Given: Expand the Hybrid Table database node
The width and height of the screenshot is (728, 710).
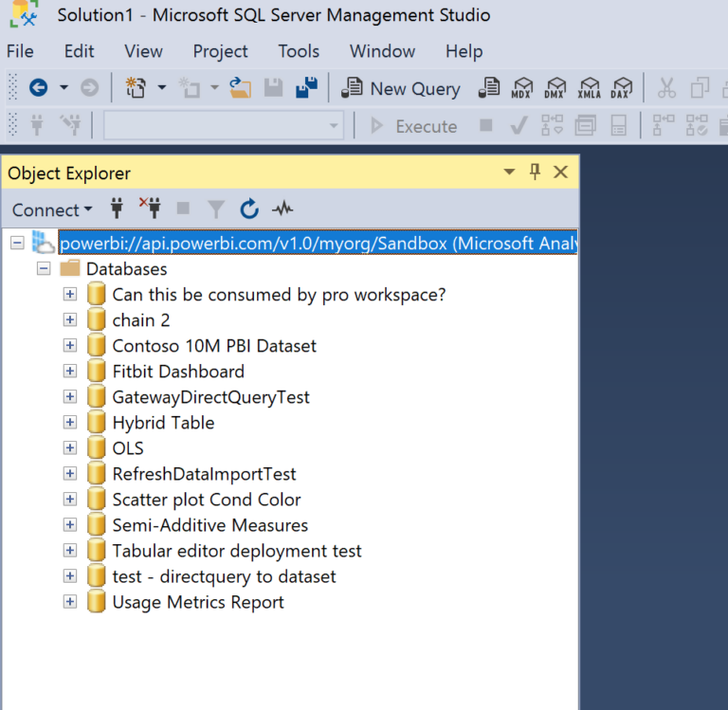Looking at the screenshot, I should pos(70,422).
